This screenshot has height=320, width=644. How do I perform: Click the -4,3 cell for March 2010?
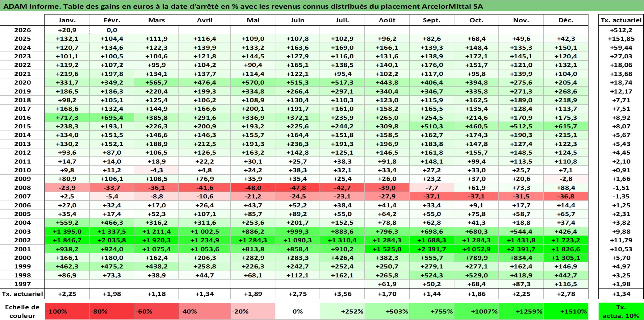(157, 170)
